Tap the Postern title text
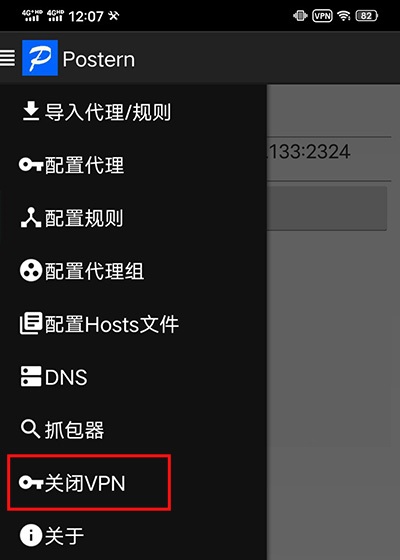The height and width of the screenshot is (560, 400). point(99,59)
